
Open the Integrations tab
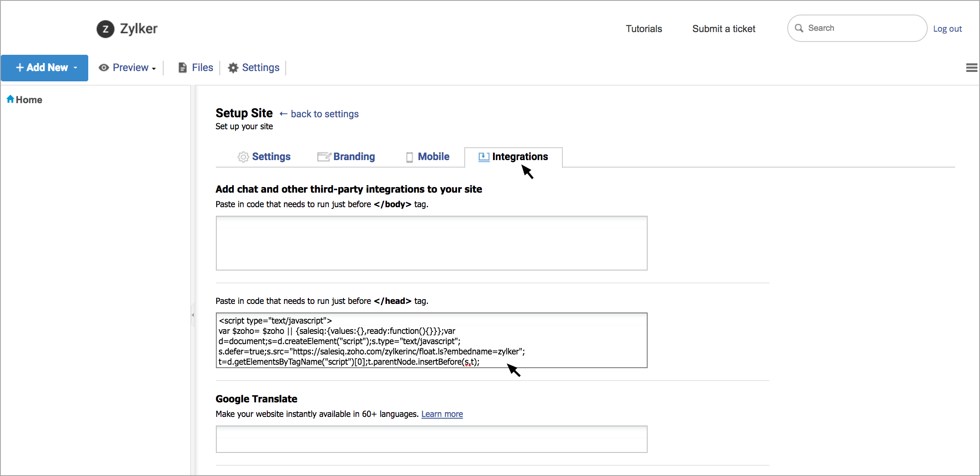[520, 157]
